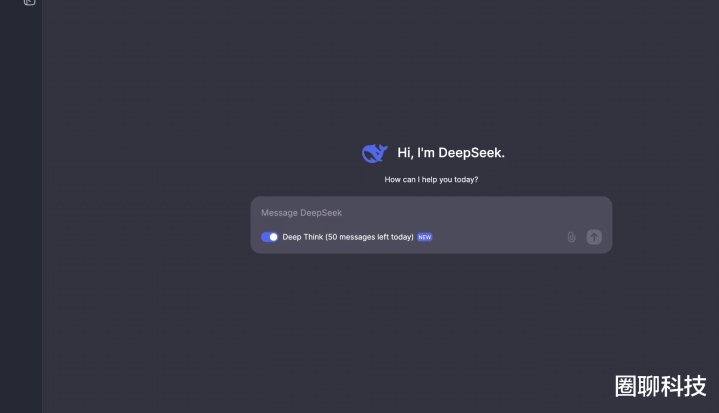Viewport: 719px width, 413px height.
Task: Toggle the Deep Think switch off
Action: click(x=269, y=237)
